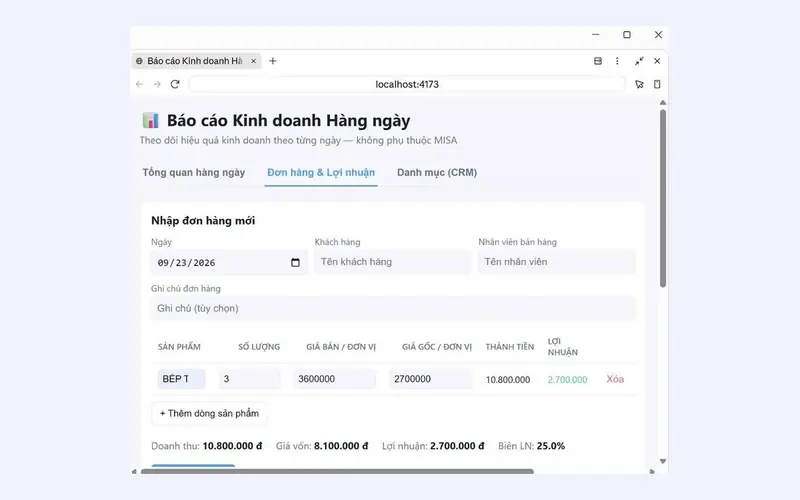Screen dimensions: 800x500
Task: Click the Lợi nhuận 2.700.000 đ summary
Action: (433, 446)
